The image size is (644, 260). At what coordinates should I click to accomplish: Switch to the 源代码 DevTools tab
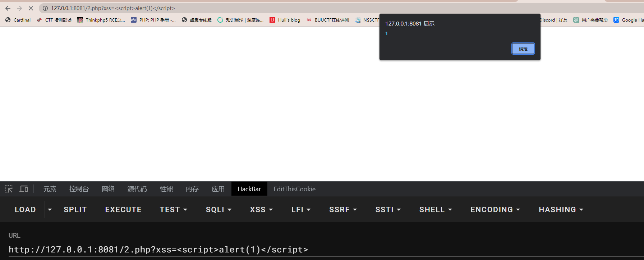(x=137, y=189)
